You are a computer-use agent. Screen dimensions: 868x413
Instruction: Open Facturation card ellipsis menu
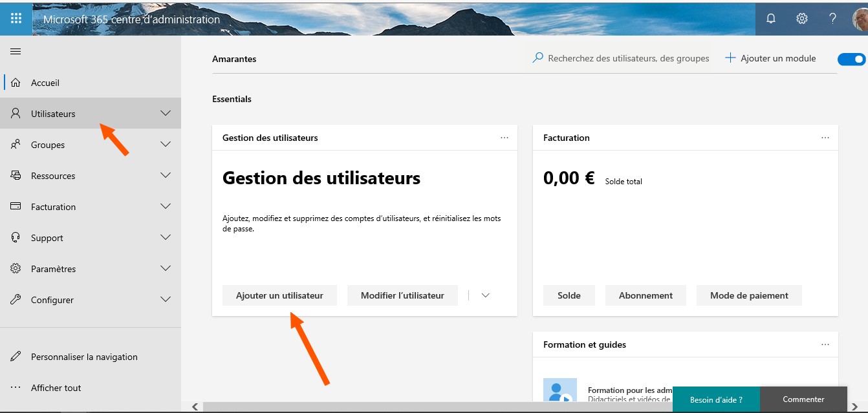825,138
